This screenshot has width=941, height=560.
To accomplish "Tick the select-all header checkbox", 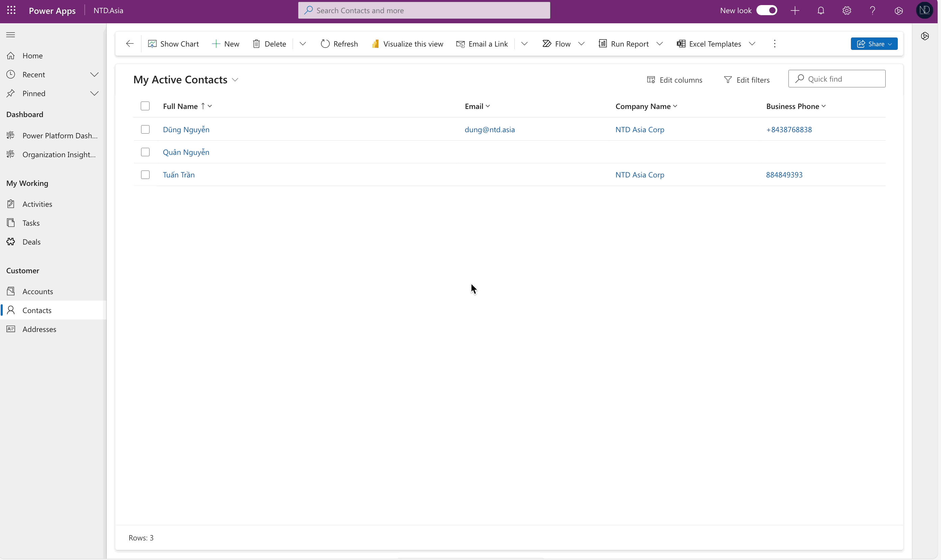I will (145, 106).
